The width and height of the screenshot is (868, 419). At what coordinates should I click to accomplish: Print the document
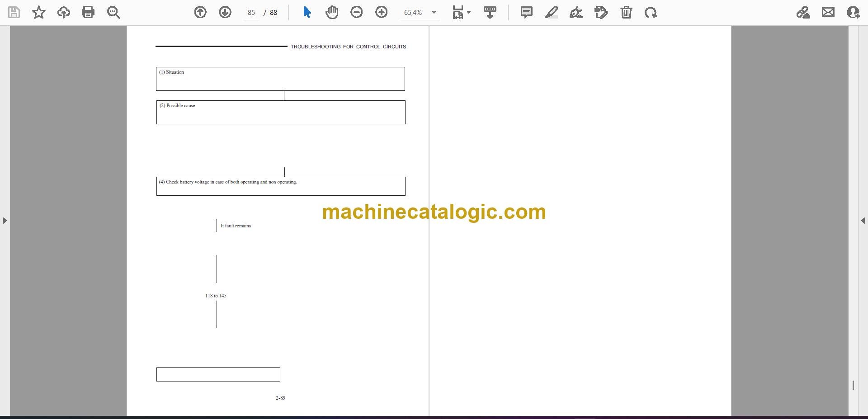88,12
